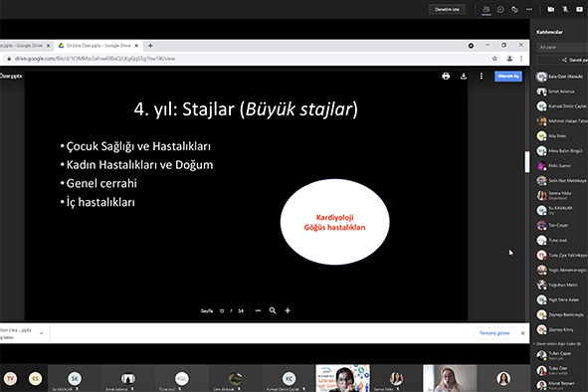Click the KÇ video tile in bottom strip
The height and width of the screenshot is (392, 588).
289,378
